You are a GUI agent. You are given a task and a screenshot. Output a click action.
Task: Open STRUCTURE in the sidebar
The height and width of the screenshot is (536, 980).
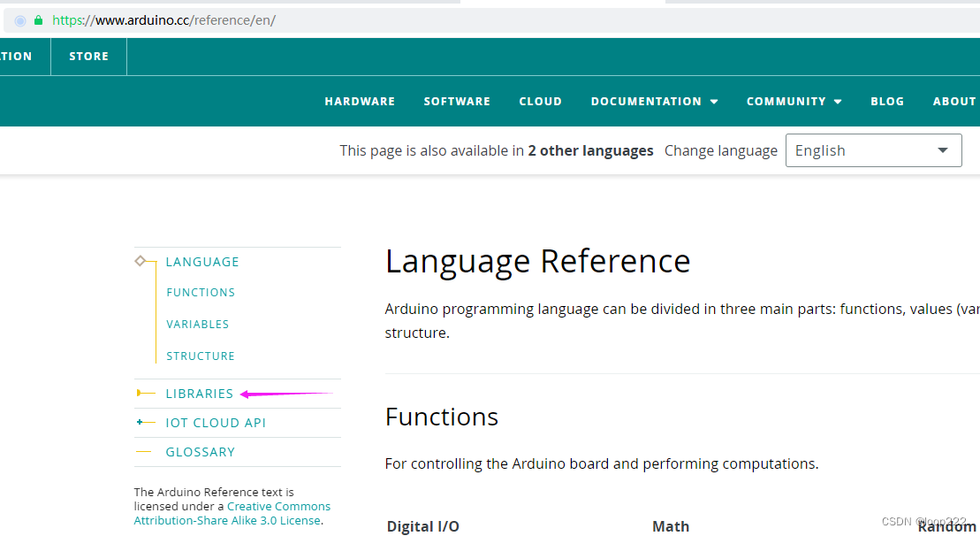click(x=201, y=356)
